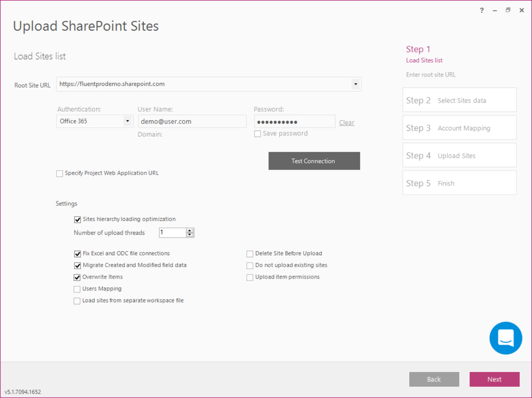Click the Clear password link
Screen dimensions: 532x398
tap(347, 122)
